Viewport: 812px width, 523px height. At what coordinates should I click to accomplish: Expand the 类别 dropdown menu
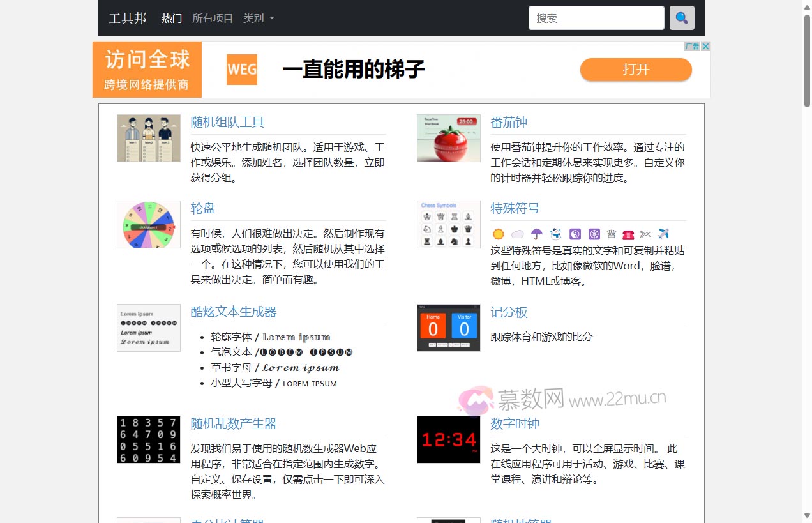[x=258, y=19]
